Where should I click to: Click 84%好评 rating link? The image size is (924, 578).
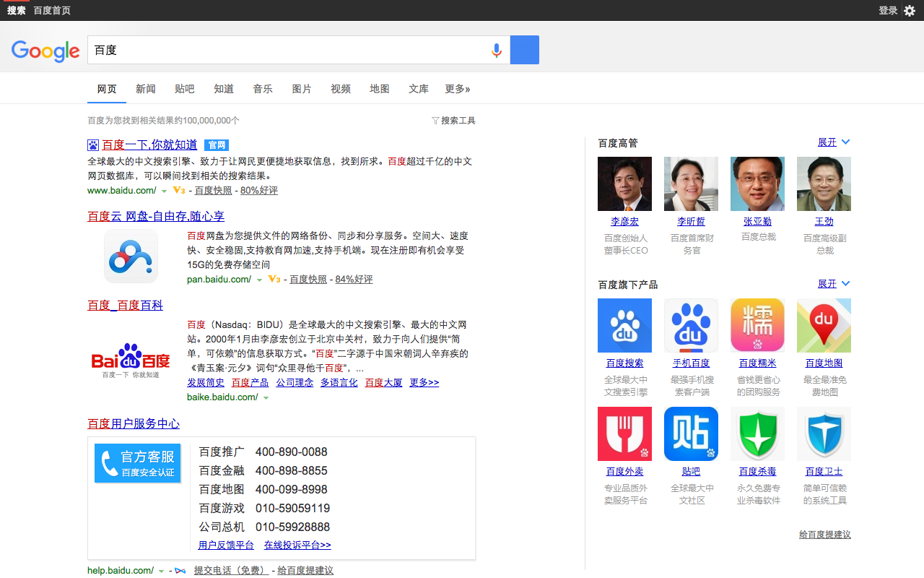point(354,280)
